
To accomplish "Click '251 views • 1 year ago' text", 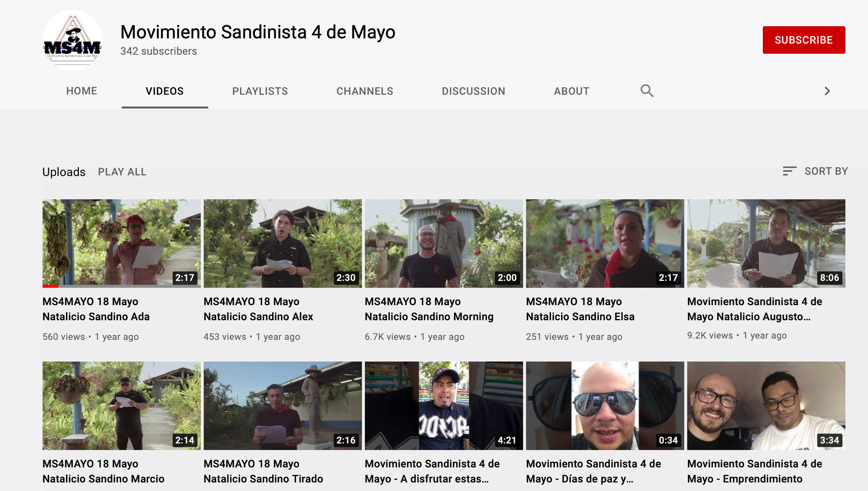I will 574,337.
